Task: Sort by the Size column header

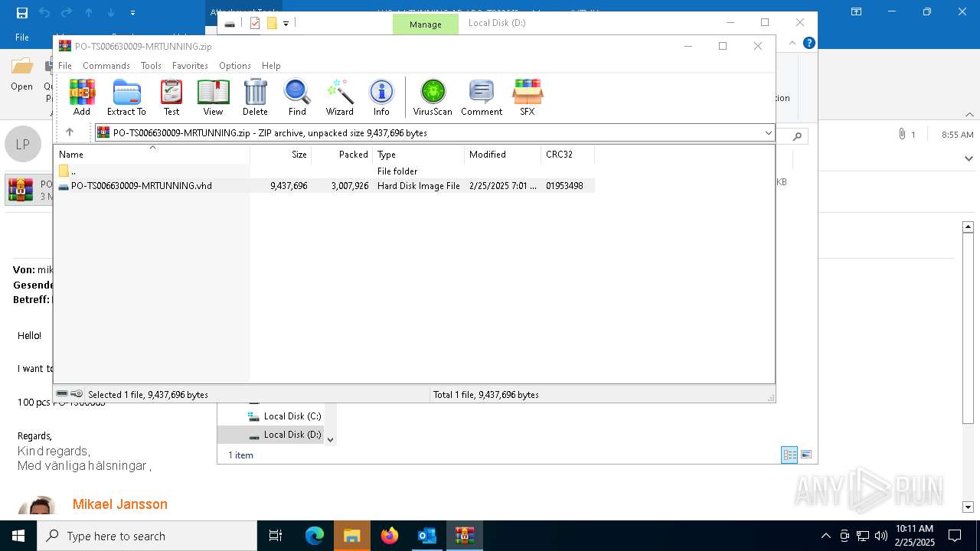Action: pos(281,154)
